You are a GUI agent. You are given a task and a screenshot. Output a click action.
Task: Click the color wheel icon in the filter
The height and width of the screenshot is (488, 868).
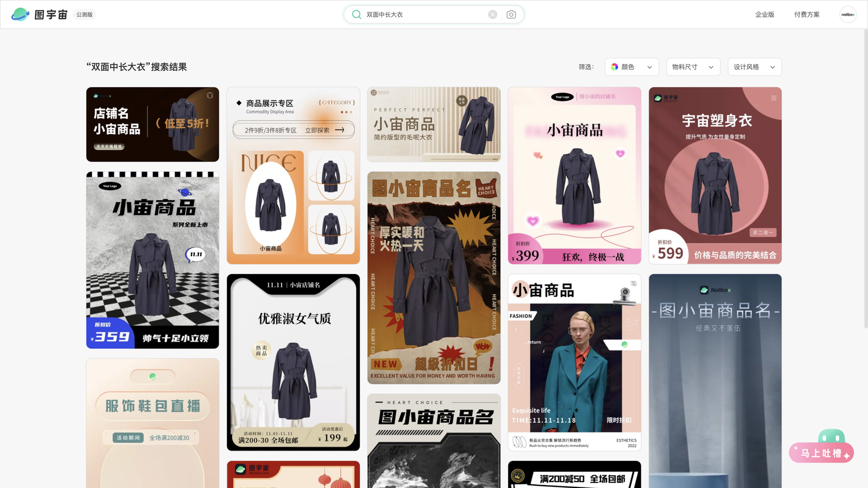point(615,67)
